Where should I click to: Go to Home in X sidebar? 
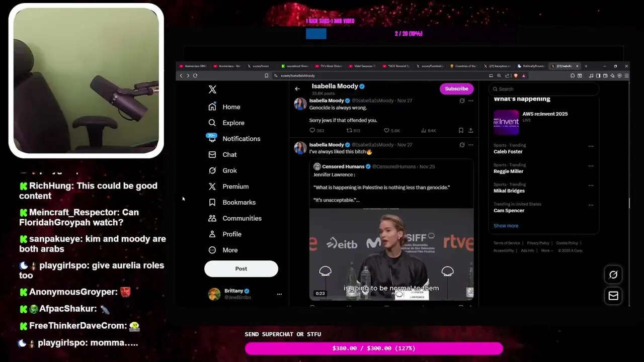[224, 107]
